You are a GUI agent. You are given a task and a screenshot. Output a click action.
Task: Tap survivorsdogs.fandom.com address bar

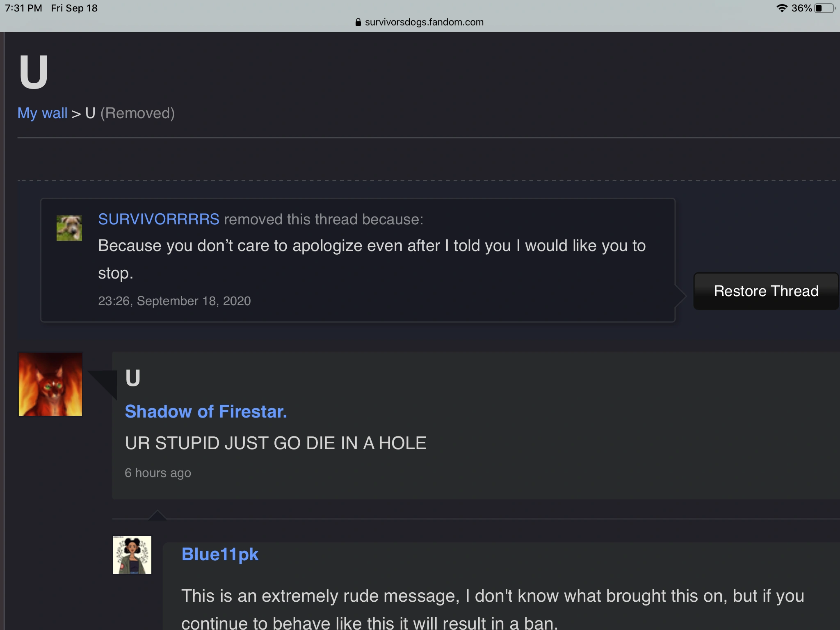424,22
